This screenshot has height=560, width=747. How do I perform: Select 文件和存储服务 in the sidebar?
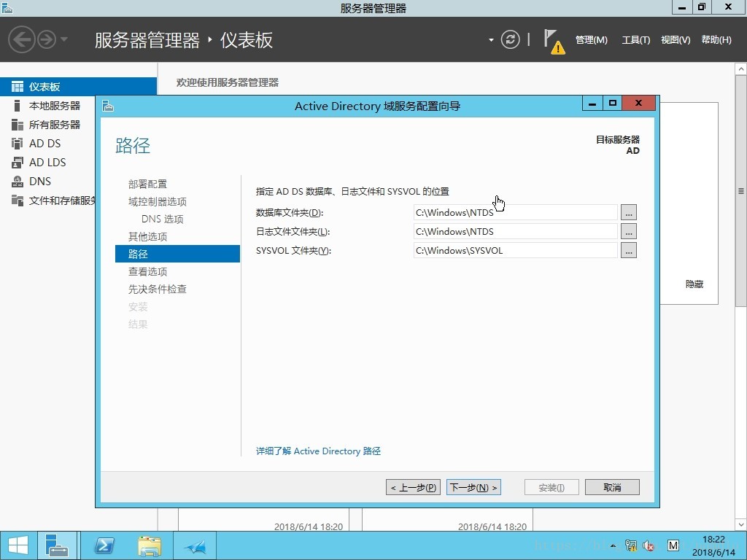(x=62, y=201)
